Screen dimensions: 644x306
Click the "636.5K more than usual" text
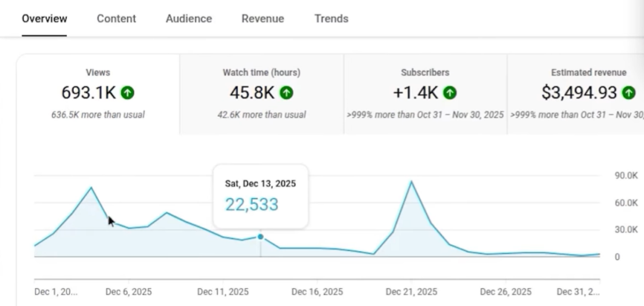point(98,115)
